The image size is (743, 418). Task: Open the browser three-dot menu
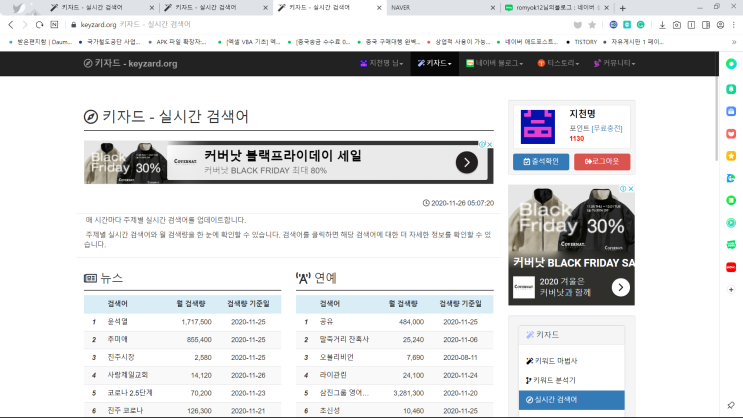pyautogui.click(x=734, y=25)
